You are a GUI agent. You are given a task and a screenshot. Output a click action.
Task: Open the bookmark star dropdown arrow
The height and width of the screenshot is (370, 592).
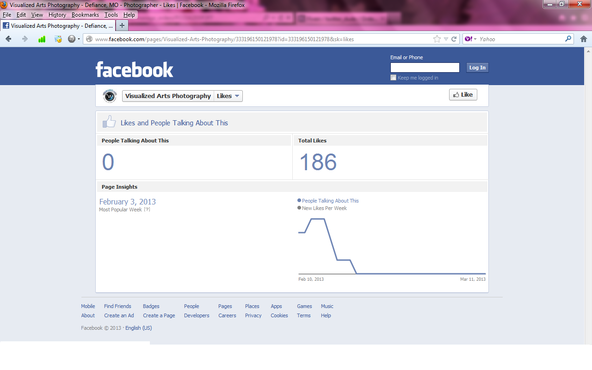446,39
